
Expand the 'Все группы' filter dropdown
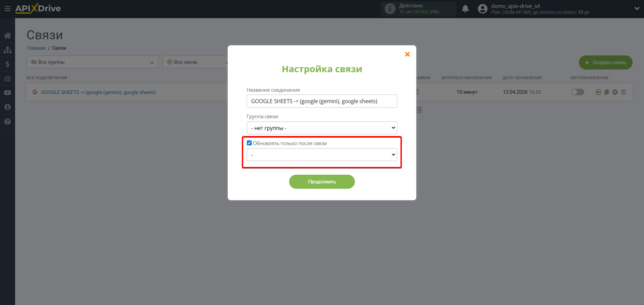point(92,62)
